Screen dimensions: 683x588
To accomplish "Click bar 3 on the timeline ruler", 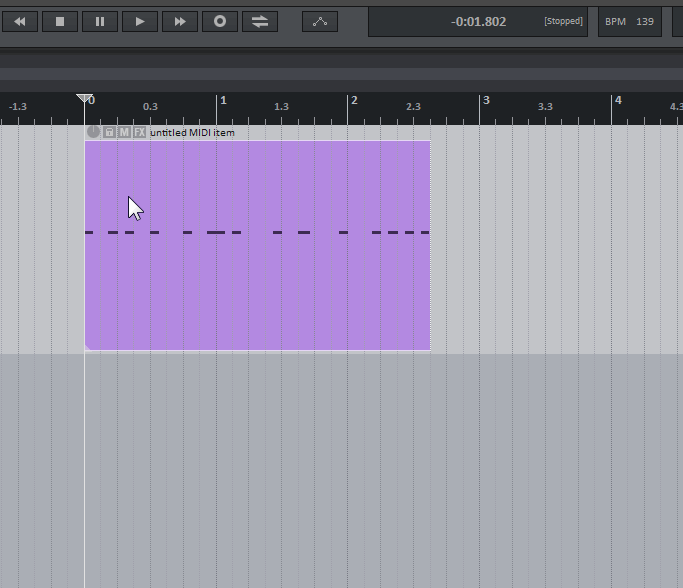I will (x=485, y=102).
